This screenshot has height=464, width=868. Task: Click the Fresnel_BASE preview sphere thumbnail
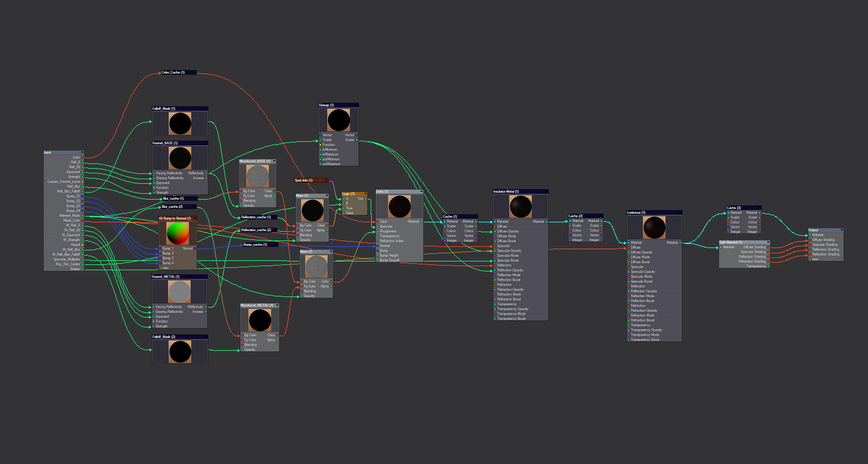tap(180, 158)
